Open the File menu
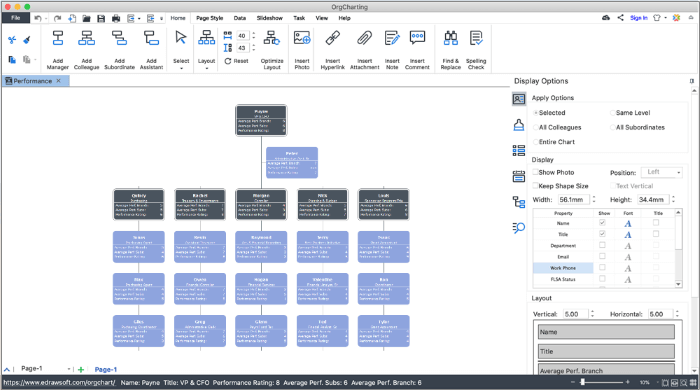Image resolution: width=700 pixels, height=390 pixels. pos(16,18)
